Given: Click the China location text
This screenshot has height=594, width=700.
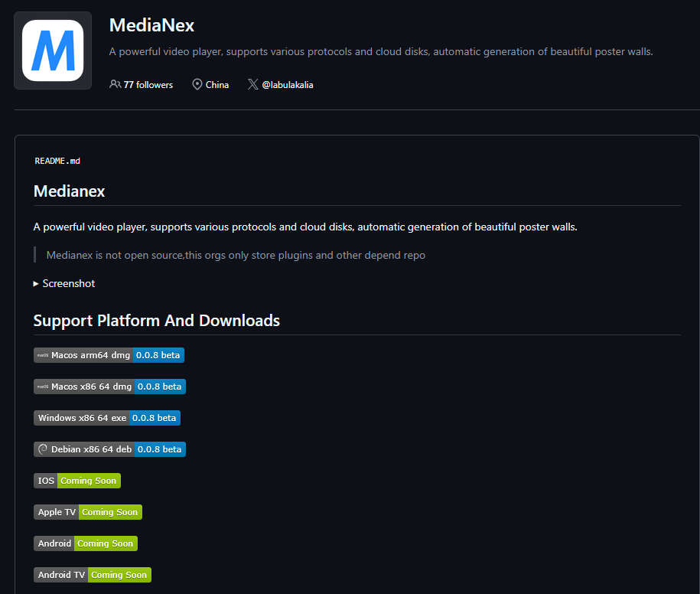Looking at the screenshot, I should (217, 85).
